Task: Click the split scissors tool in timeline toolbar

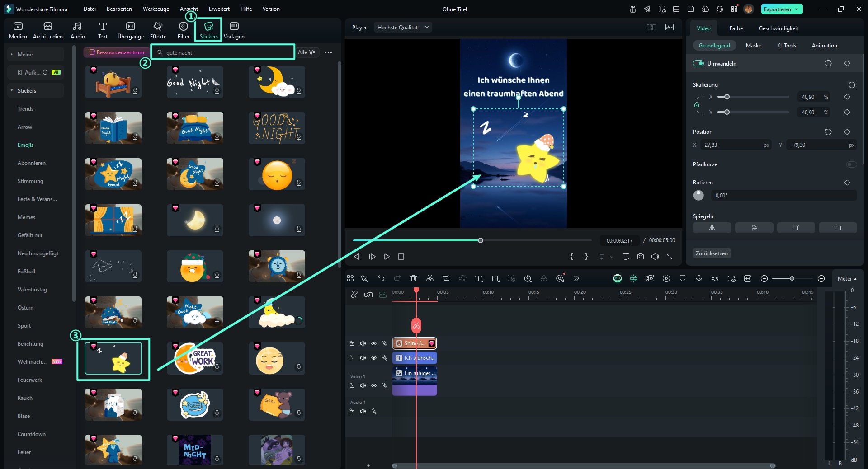Action: (430, 278)
